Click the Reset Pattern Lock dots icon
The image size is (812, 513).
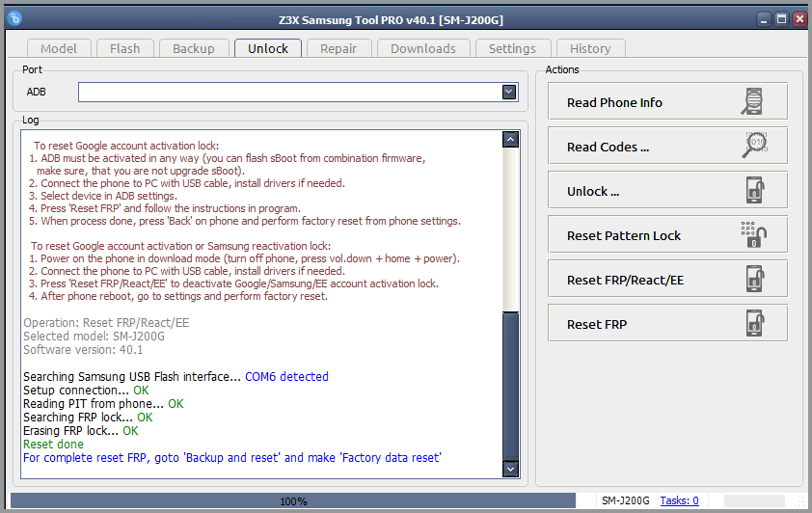click(753, 234)
